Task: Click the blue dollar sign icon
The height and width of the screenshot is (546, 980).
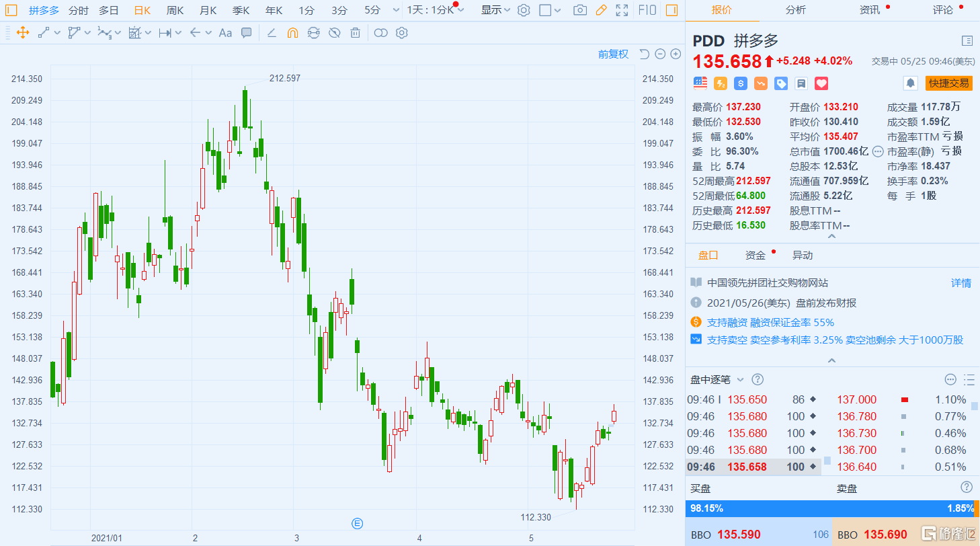Action: [x=741, y=83]
